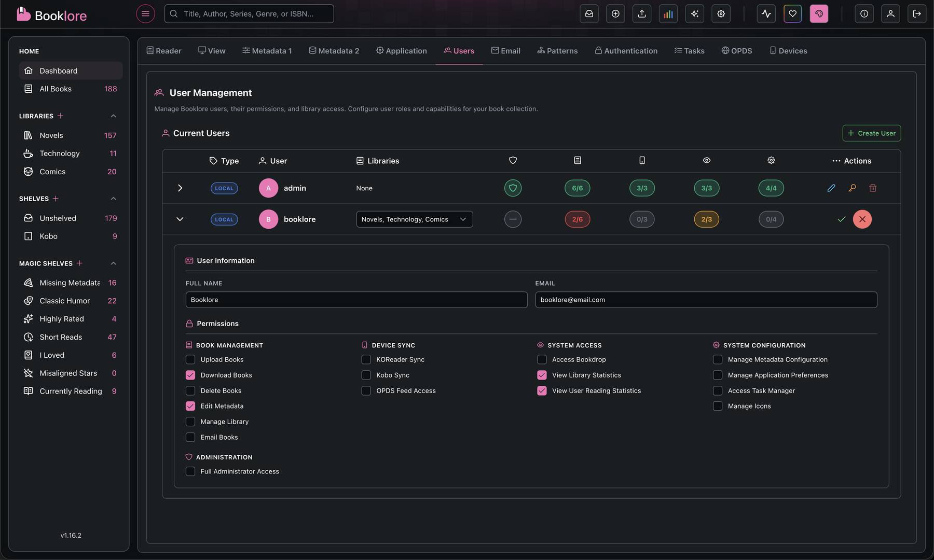Screen dimensions: 934x560
Task: Confirm booklore user changes with green checkmark
Action: (841, 219)
